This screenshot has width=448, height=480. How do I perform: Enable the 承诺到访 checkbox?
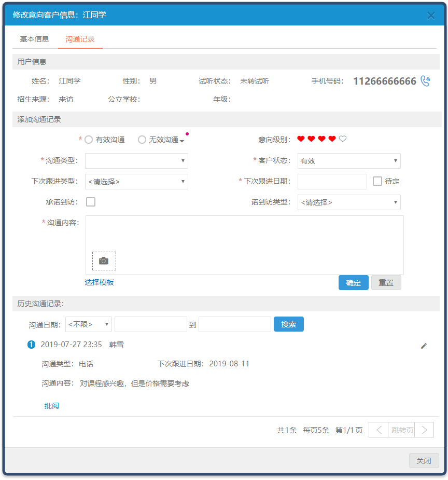[x=91, y=202]
